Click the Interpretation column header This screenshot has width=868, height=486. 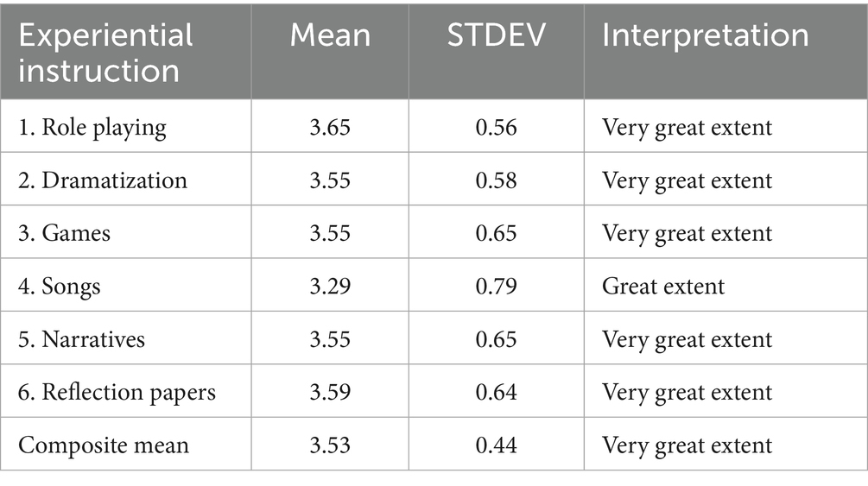point(706,35)
